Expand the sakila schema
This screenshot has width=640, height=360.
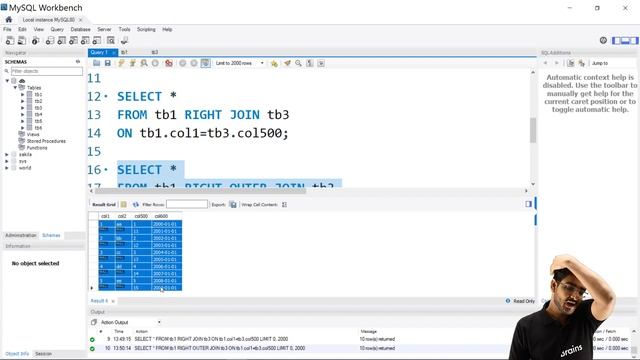(x=7, y=154)
